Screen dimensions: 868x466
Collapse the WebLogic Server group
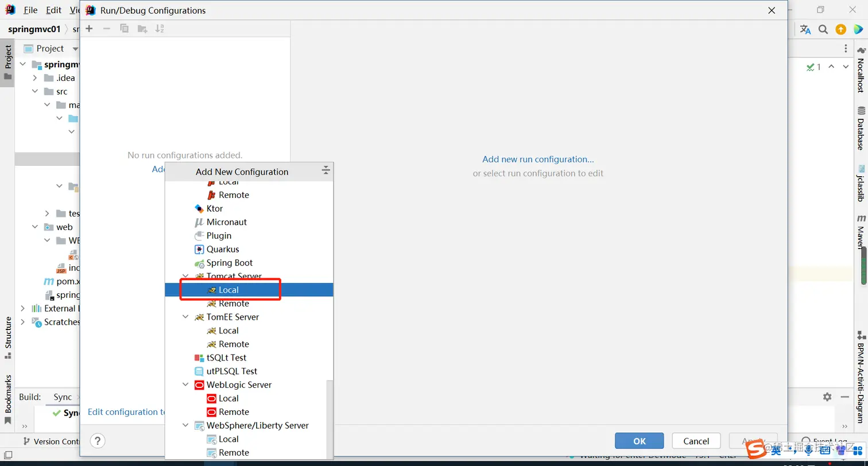pyautogui.click(x=185, y=385)
